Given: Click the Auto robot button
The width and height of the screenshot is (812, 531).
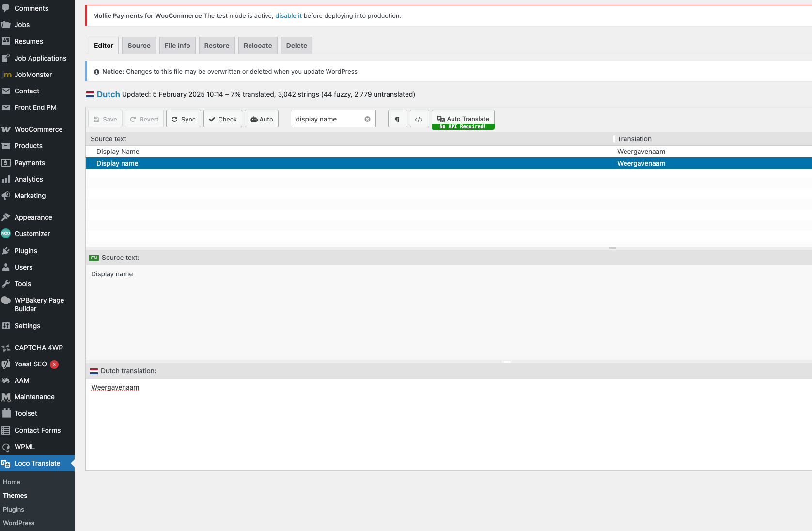Looking at the screenshot, I should click(262, 119).
